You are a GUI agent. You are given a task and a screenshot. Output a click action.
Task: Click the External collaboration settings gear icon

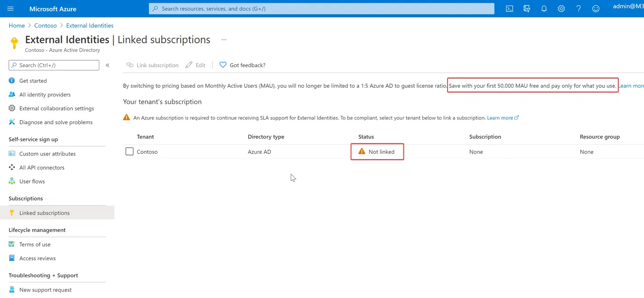pyautogui.click(x=12, y=108)
